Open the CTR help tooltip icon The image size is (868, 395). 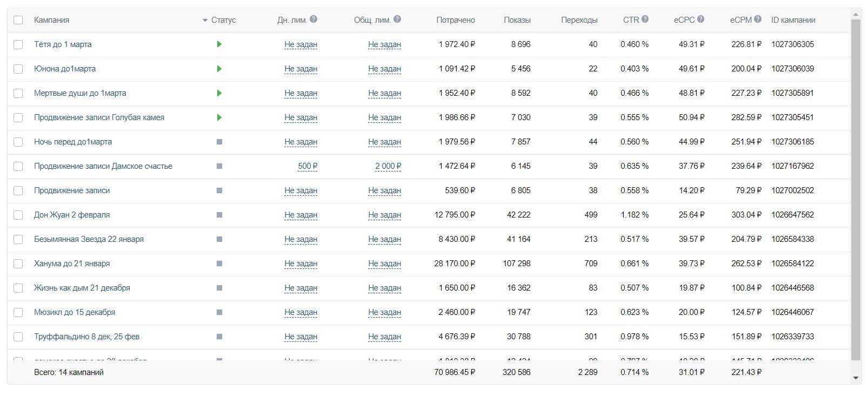645,19
